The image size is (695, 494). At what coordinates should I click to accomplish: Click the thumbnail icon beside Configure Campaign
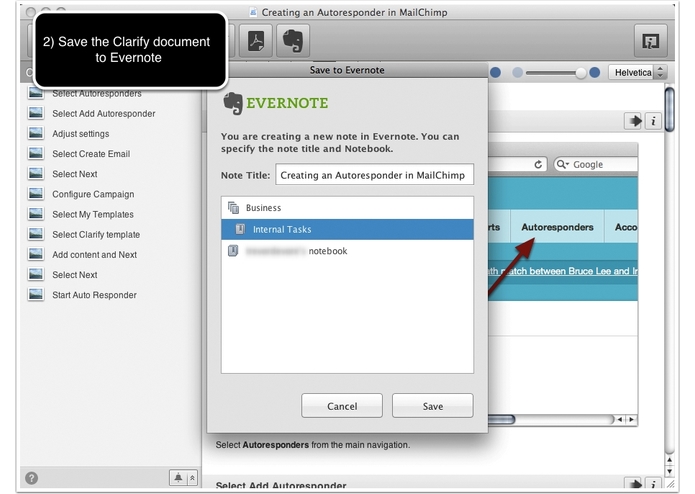click(36, 194)
